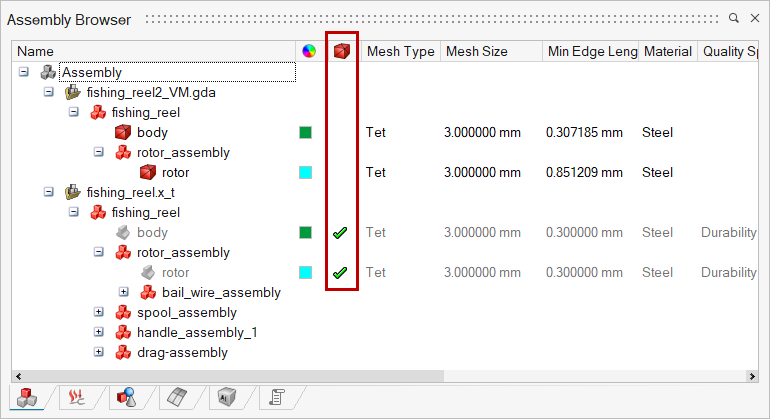Click the grayed rotor part icon with Durability

(x=148, y=272)
